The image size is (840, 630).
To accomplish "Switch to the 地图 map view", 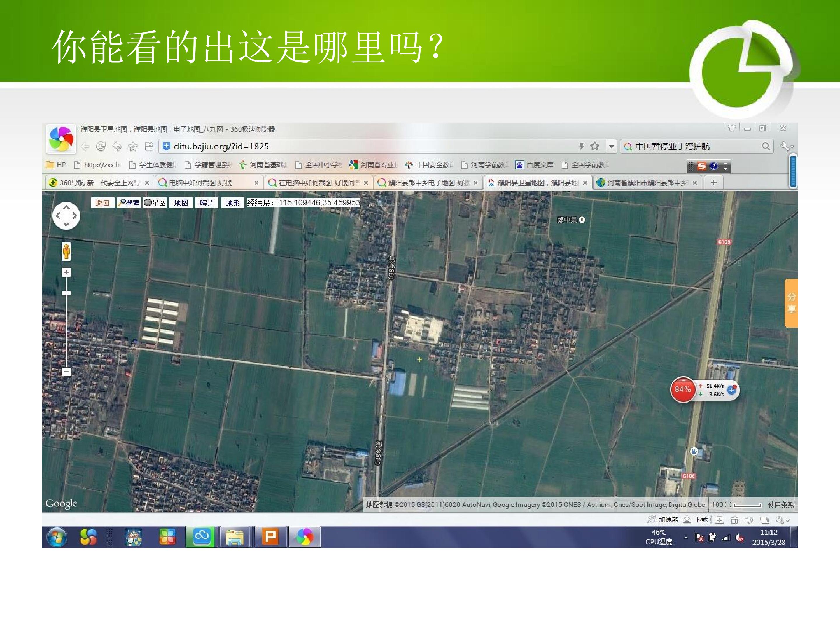I will (181, 203).
